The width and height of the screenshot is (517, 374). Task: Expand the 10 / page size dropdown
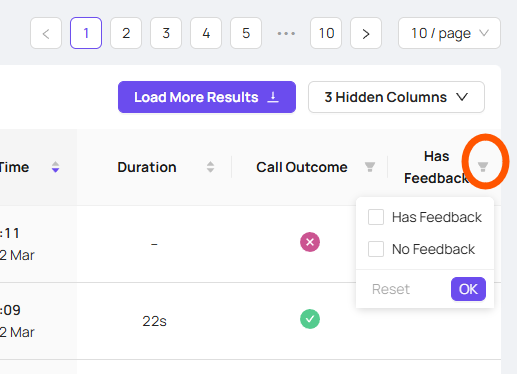click(449, 33)
